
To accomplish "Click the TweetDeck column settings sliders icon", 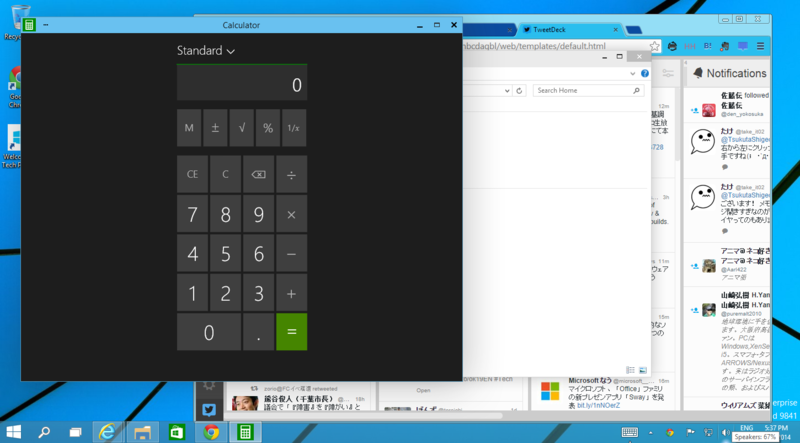I will 668,73.
